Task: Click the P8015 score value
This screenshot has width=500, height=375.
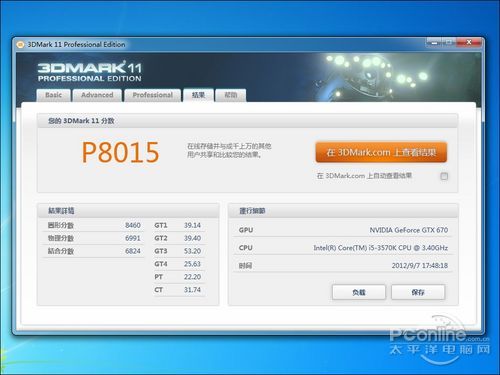Action: pyautogui.click(x=120, y=152)
